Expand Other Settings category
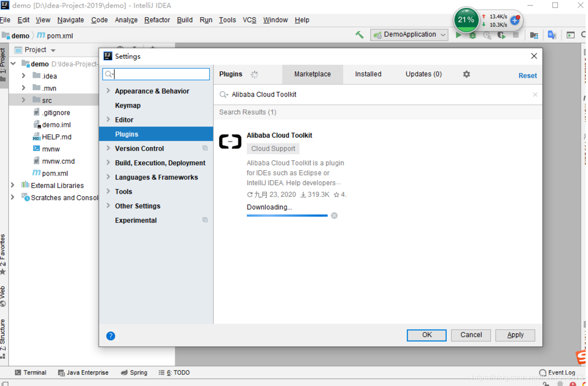The image size is (588, 386). tap(108, 206)
